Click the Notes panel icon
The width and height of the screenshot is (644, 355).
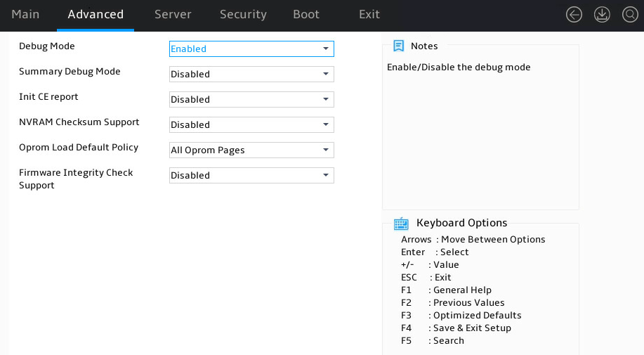(398, 46)
